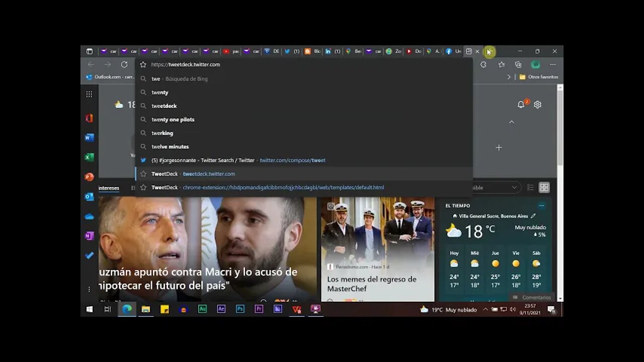Open Excel from the page sidebar
The image size is (644, 362).
click(x=89, y=157)
